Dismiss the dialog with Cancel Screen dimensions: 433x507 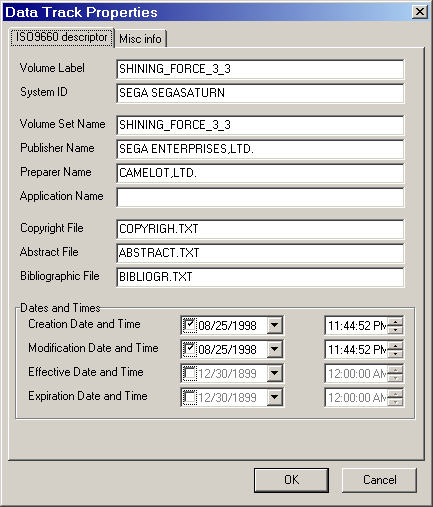pyautogui.click(x=379, y=480)
